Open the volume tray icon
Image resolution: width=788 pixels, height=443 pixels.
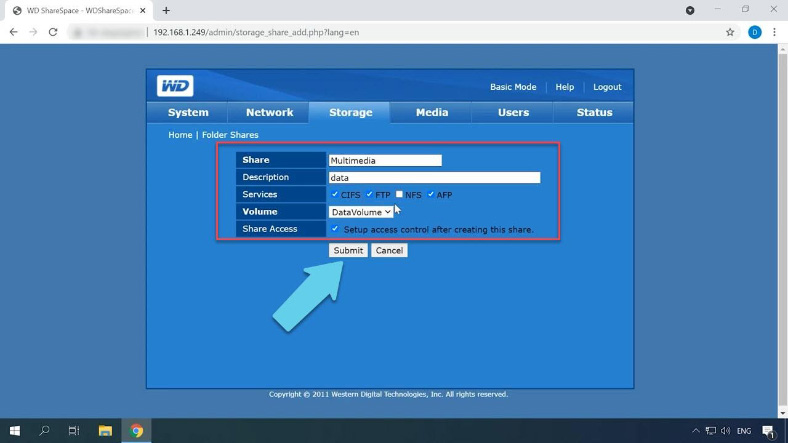725,430
